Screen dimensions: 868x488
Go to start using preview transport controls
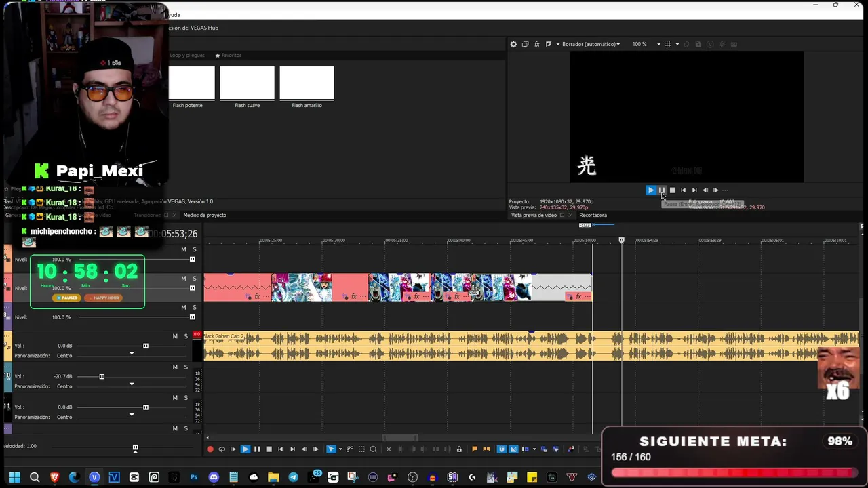(684, 190)
